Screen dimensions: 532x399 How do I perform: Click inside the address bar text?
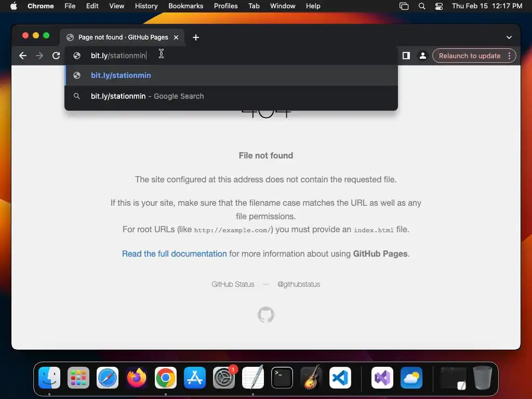coord(118,56)
